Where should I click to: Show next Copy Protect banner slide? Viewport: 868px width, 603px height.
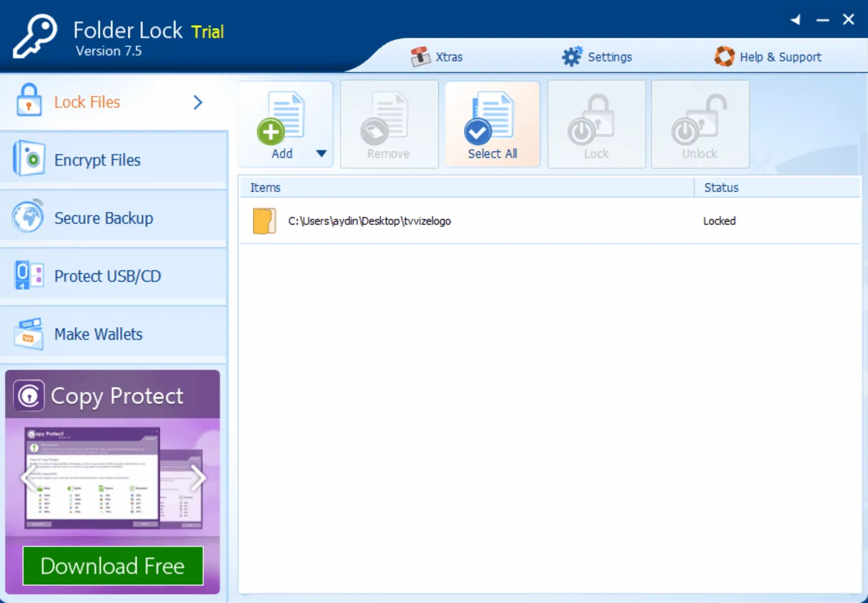(199, 478)
